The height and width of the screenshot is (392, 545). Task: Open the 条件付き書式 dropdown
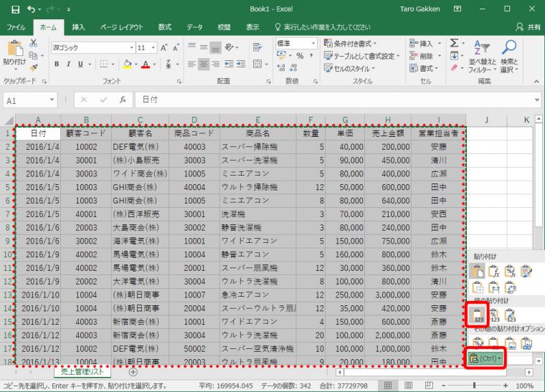coord(350,44)
